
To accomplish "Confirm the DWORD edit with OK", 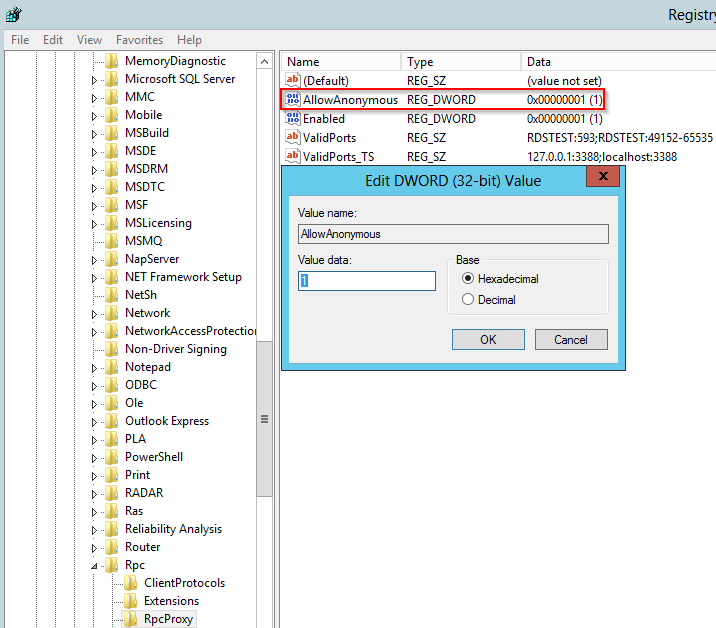I will (x=488, y=339).
